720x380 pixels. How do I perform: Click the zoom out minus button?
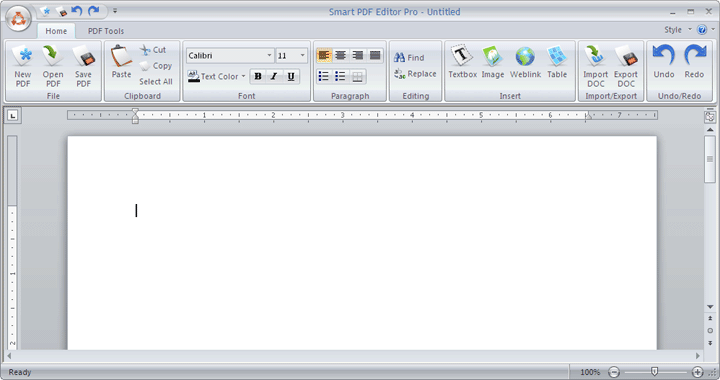click(x=614, y=372)
